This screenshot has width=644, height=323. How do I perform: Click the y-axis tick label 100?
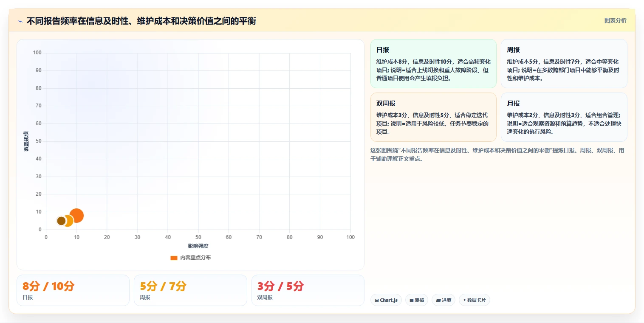pos(37,53)
